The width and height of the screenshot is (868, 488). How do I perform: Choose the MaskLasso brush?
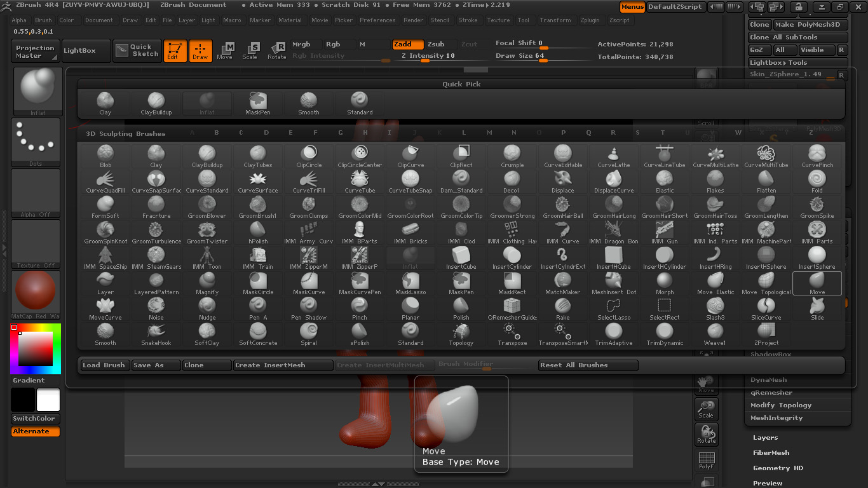pyautogui.click(x=410, y=283)
